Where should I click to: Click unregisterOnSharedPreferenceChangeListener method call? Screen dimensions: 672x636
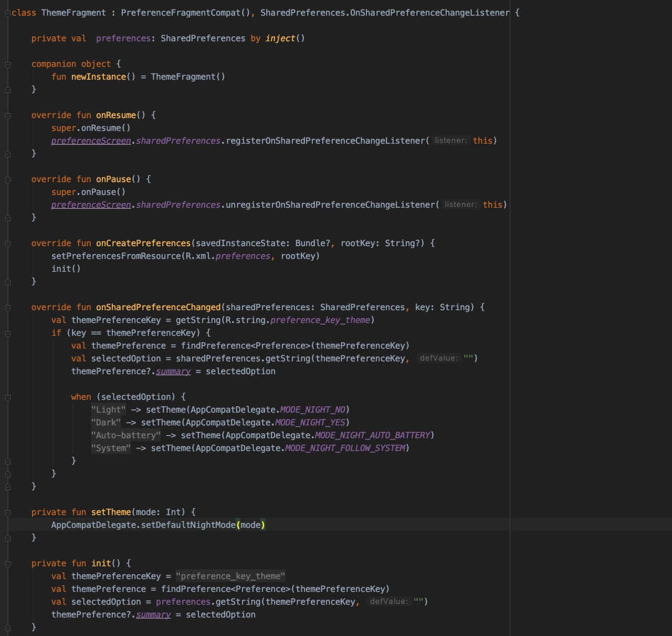pos(330,205)
